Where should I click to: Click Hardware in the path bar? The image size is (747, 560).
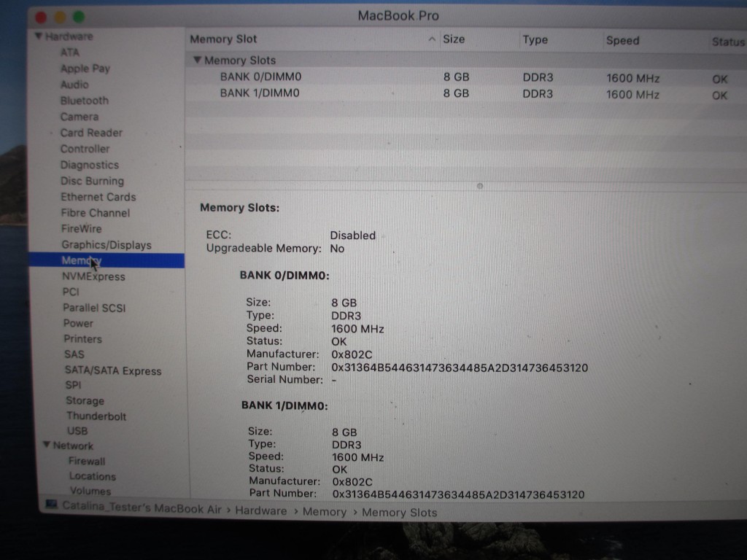[260, 511]
